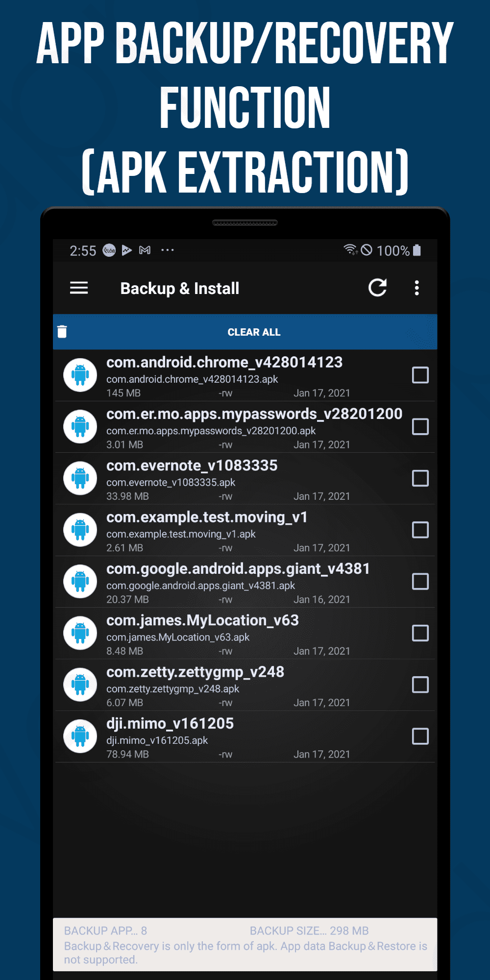Tap the Android icon for com.android.chrome

point(80,375)
